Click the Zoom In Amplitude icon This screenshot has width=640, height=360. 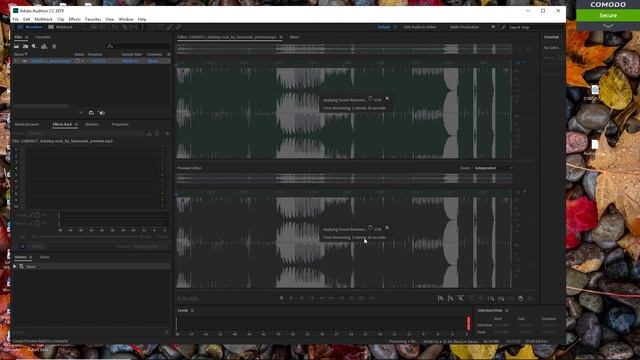point(440,298)
